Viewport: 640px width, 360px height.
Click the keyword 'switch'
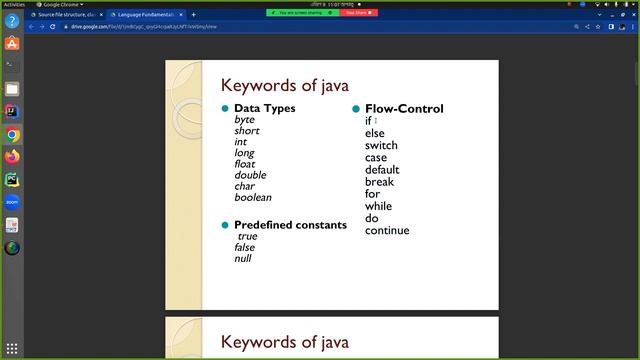click(381, 145)
